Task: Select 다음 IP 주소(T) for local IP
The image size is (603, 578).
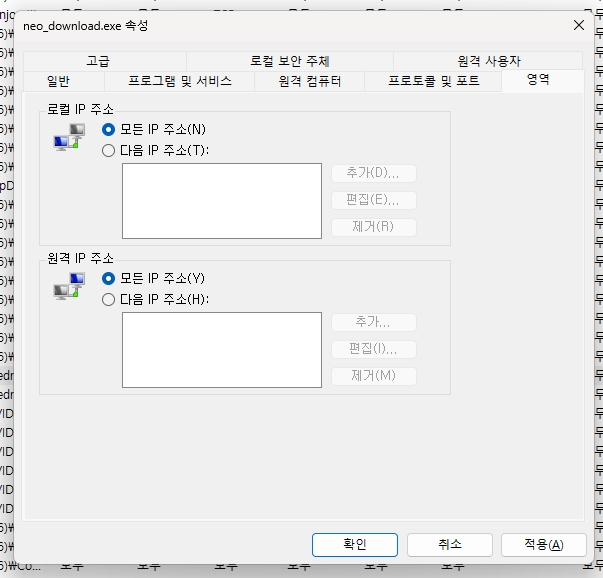Action: point(109,150)
